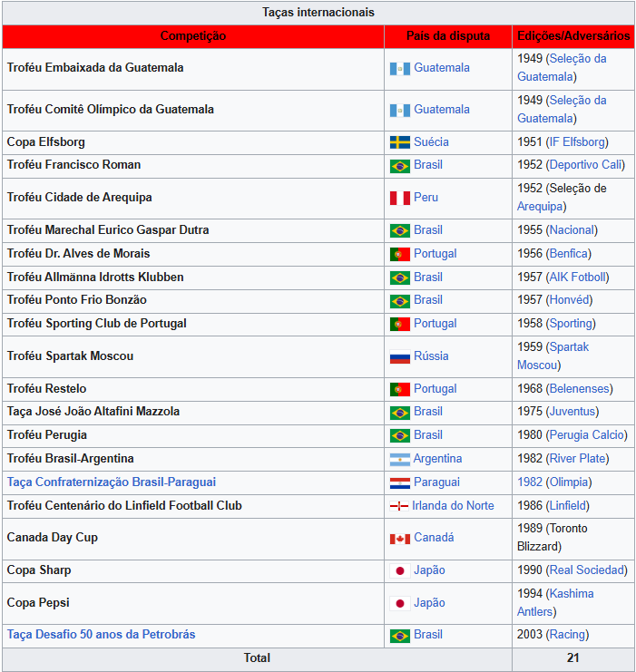Follow the Canadá country link
This screenshot has height=672, width=636.
pos(434,538)
